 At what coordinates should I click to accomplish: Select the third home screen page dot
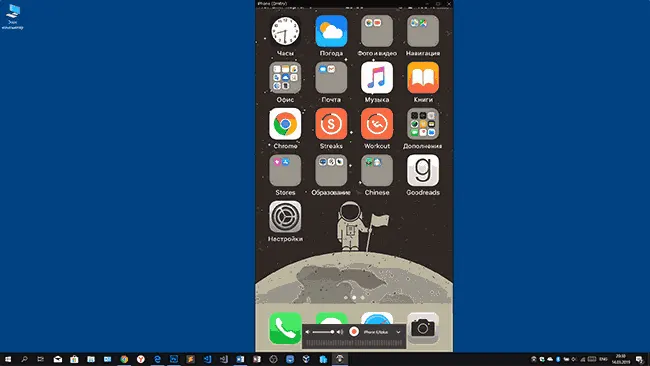(362, 297)
